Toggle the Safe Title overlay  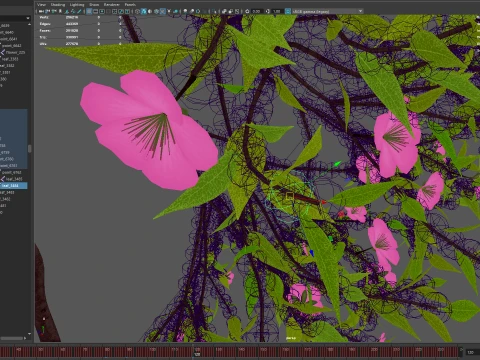pyautogui.click(x=127, y=11)
